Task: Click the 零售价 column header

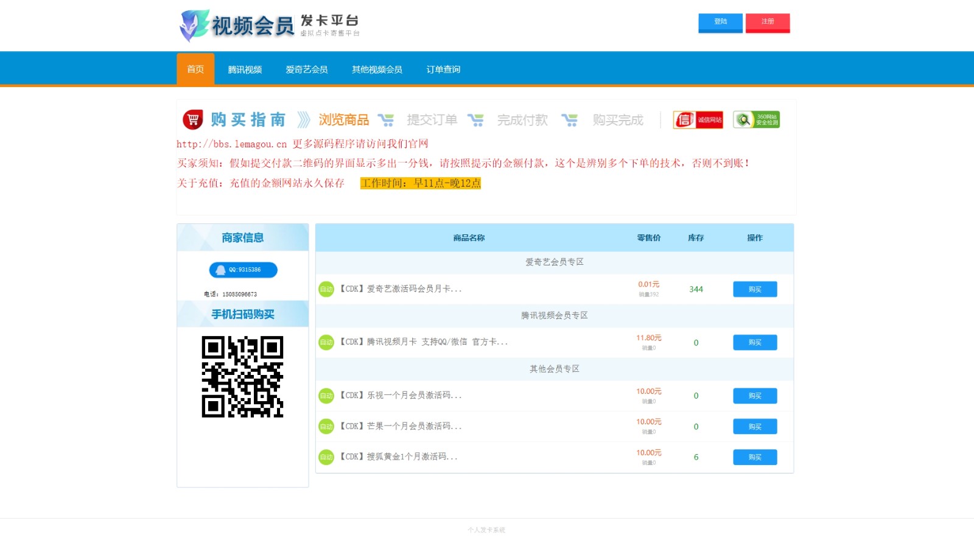Action: (x=649, y=238)
